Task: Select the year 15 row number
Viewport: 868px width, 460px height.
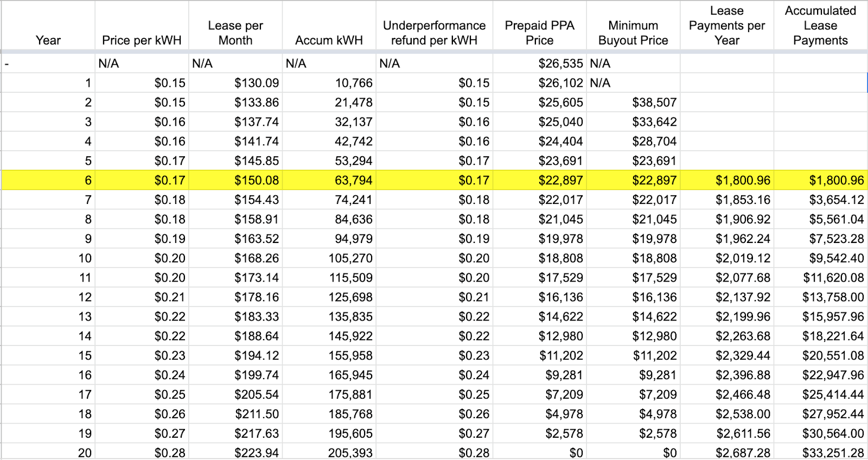Action: [x=48, y=356]
